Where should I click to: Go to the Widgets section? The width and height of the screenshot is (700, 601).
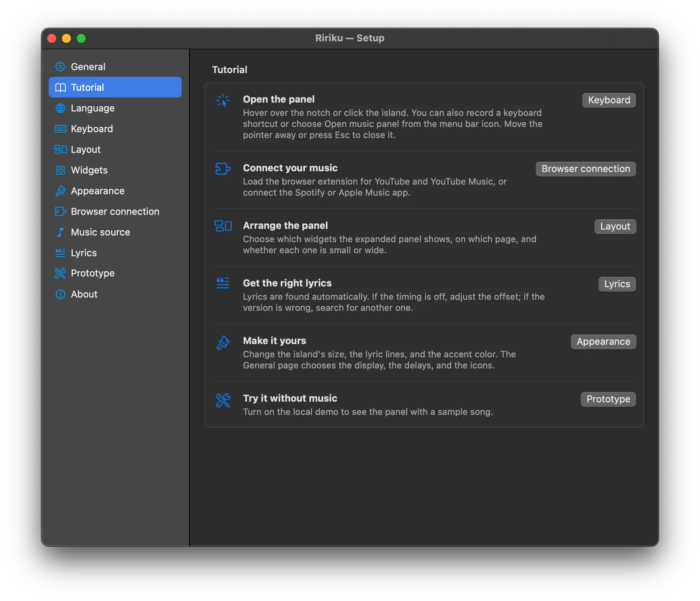pyautogui.click(x=115, y=170)
